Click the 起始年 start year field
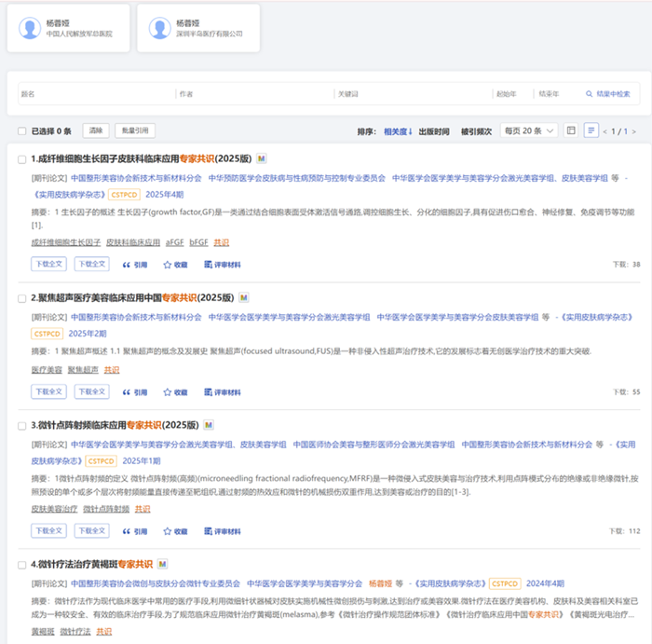652x644 pixels. coord(513,94)
